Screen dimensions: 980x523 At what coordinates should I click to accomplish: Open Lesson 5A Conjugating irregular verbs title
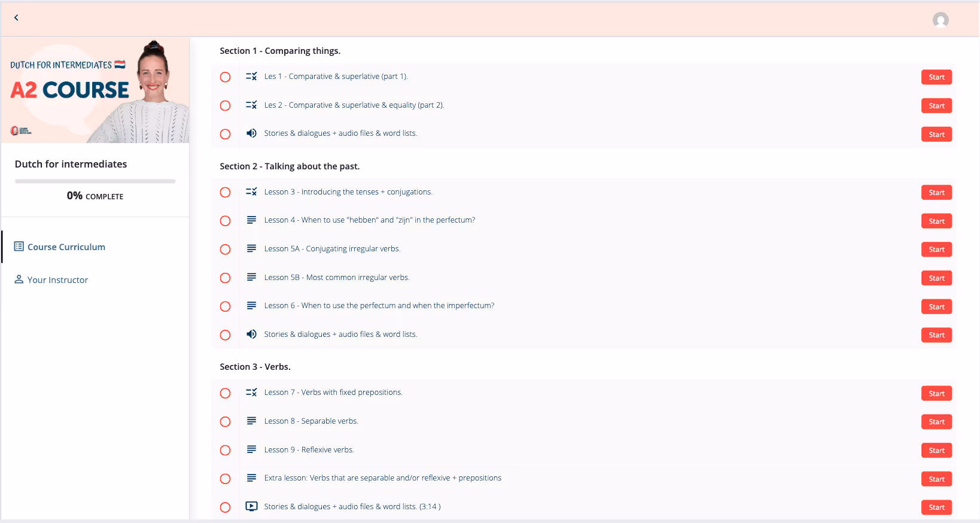pyautogui.click(x=332, y=249)
